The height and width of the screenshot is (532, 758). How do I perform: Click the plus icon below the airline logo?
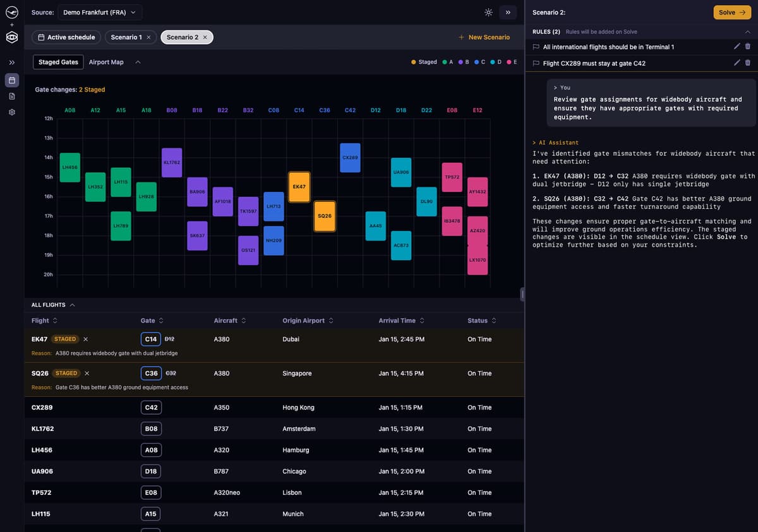11,24
